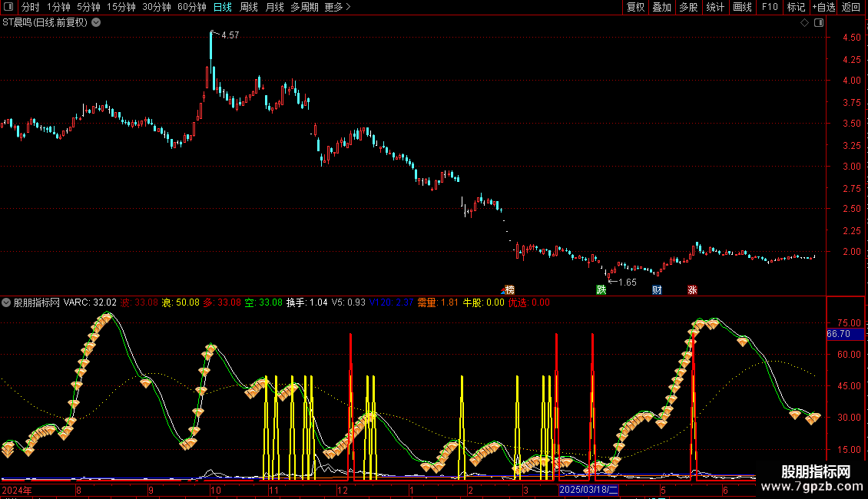
Task: Select the 15分钟 period
Action: coord(121,7)
